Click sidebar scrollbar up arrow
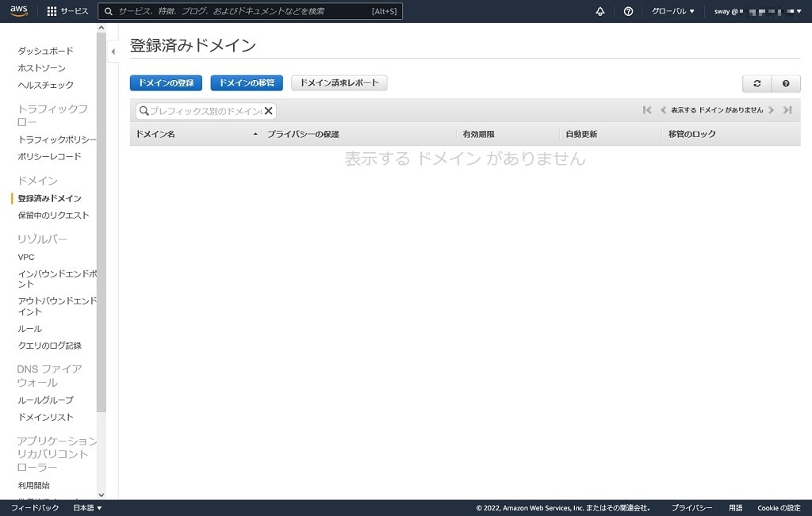Viewport: 812px width, 516px height. pos(101,28)
